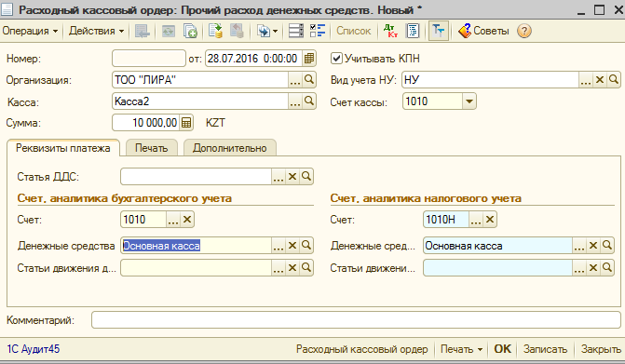Expand the Счет кассы dropdown

(x=469, y=101)
